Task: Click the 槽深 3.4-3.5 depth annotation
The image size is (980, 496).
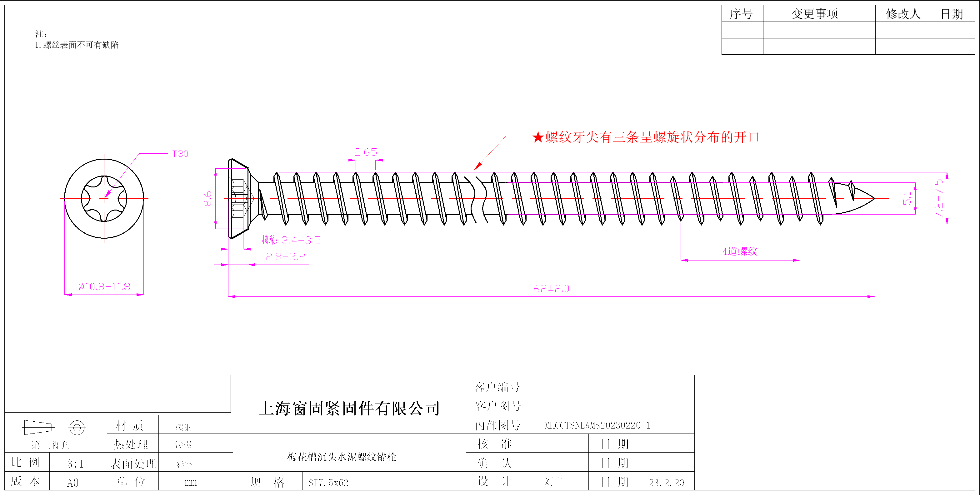Action: pyautogui.click(x=291, y=240)
